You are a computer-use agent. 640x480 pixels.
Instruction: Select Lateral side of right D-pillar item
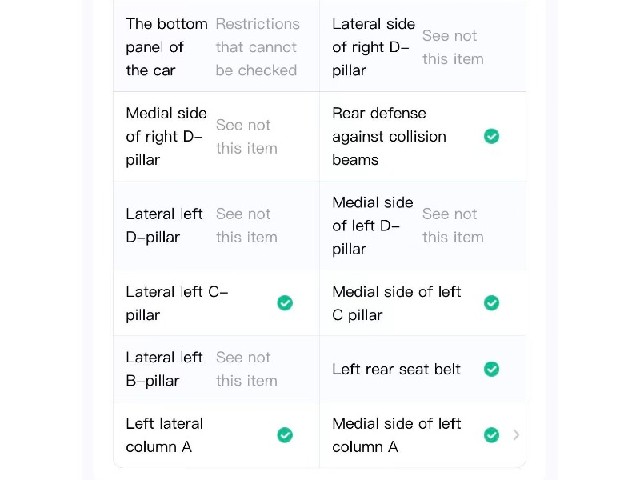coord(373,47)
